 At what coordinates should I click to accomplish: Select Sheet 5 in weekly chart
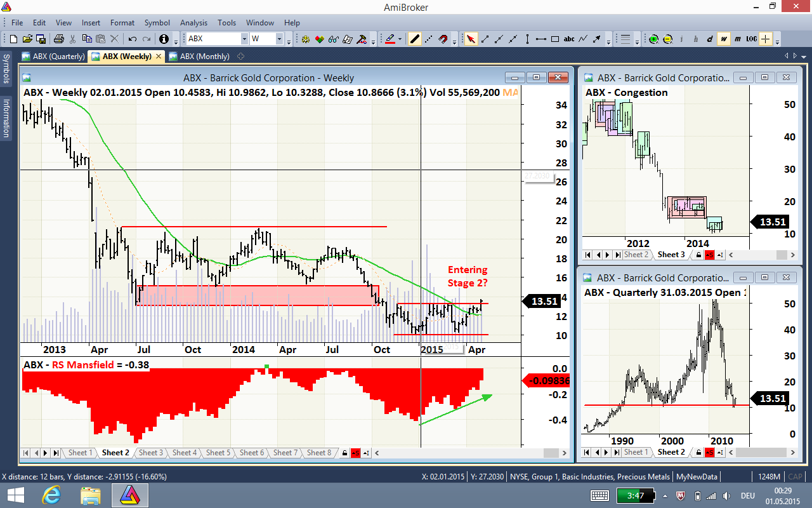218,453
